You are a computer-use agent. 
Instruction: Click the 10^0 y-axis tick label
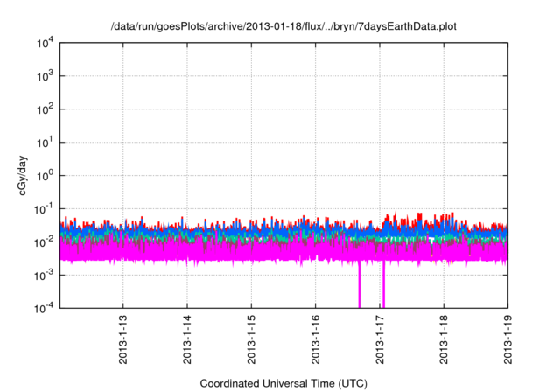click(x=45, y=176)
